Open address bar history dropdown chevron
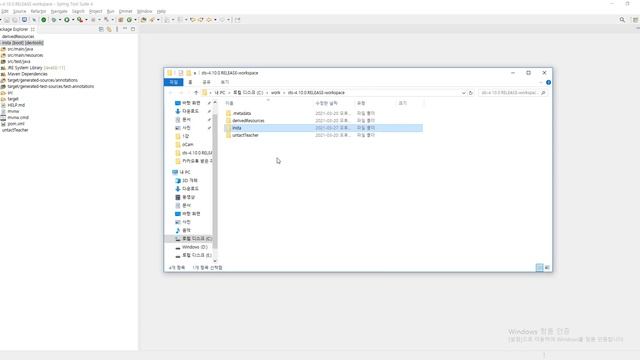Screen dimensions: 640x360 coord(463,93)
